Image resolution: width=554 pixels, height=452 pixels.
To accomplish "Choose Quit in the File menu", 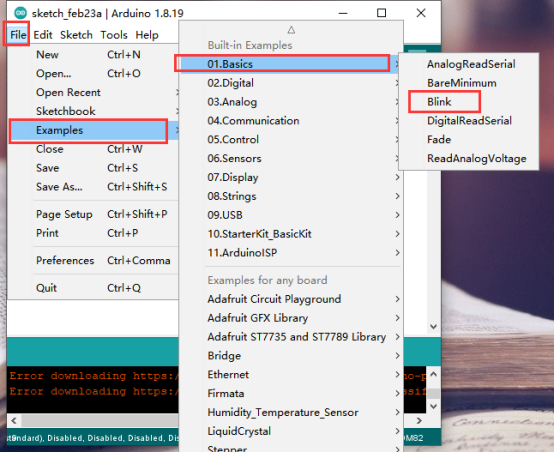I will (x=93, y=288).
